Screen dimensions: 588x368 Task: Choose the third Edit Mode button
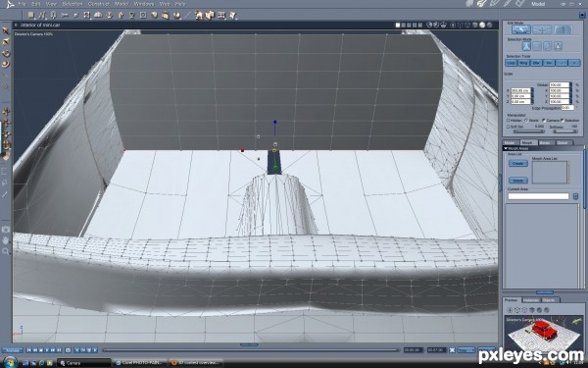point(563,29)
